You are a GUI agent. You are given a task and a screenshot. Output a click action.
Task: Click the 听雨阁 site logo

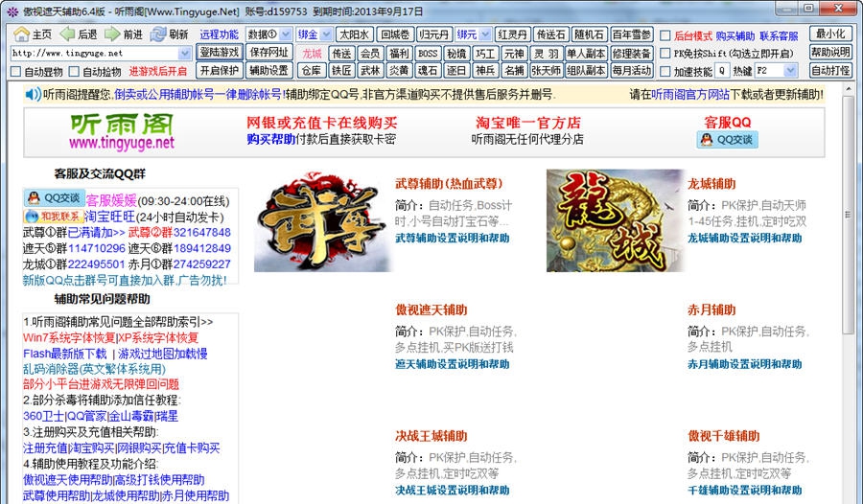pos(122,125)
